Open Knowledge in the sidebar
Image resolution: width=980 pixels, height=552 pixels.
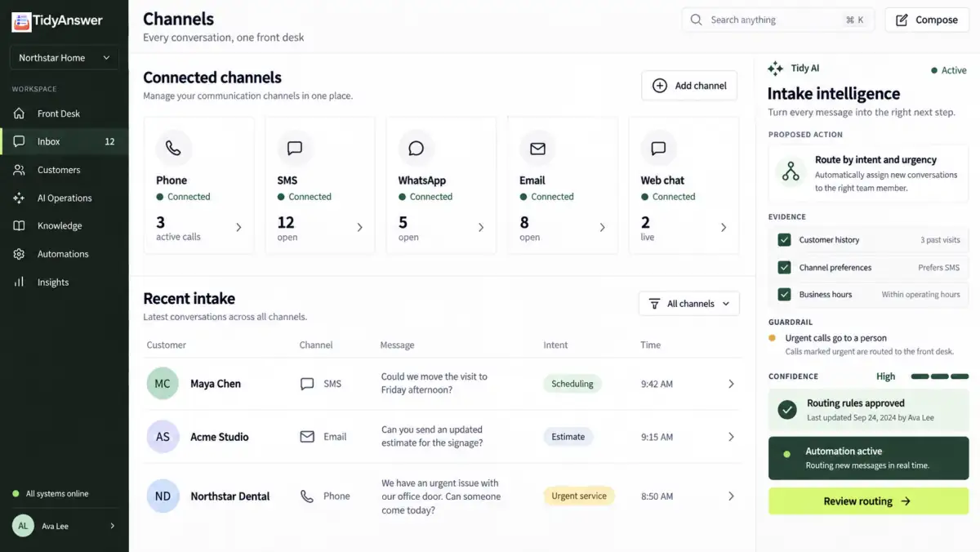coord(64,225)
